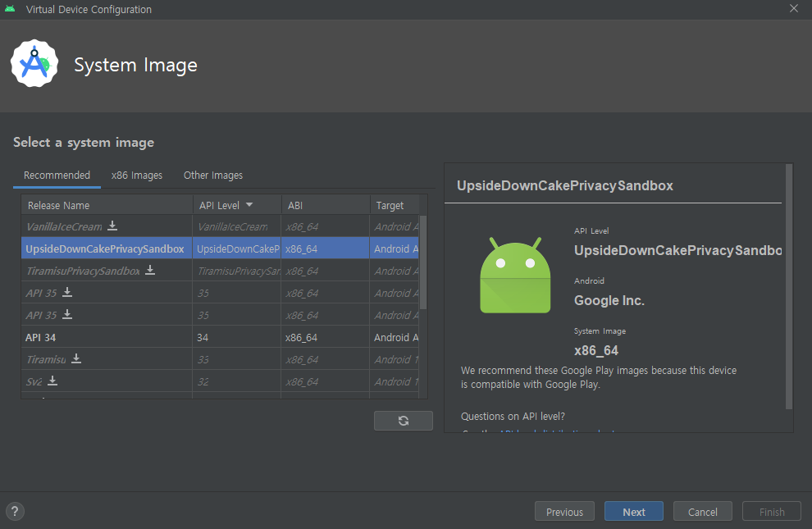Download the VanillaIceCream system image
The width and height of the screenshot is (812, 529).
tap(112, 226)
